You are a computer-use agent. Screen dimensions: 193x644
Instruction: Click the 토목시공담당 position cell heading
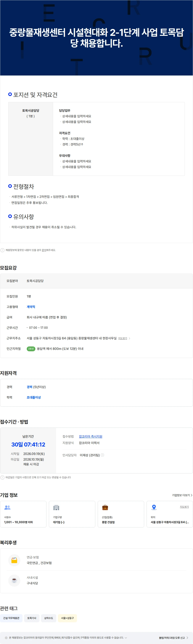(31, 111)
